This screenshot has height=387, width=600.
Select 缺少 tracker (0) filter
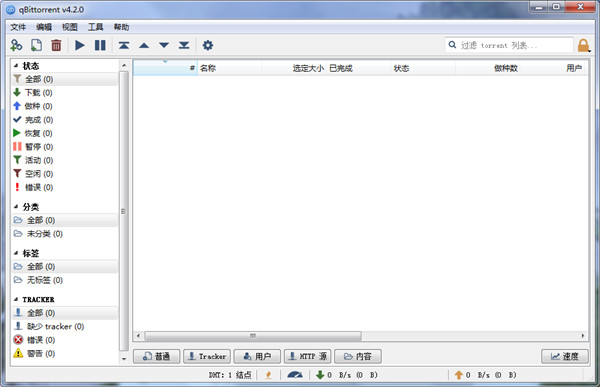coord(65,326)
